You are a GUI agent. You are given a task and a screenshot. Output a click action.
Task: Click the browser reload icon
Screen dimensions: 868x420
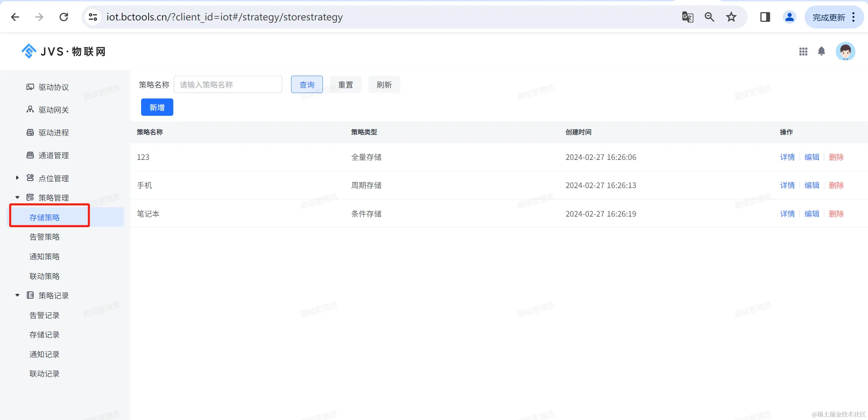click(64, 17)
